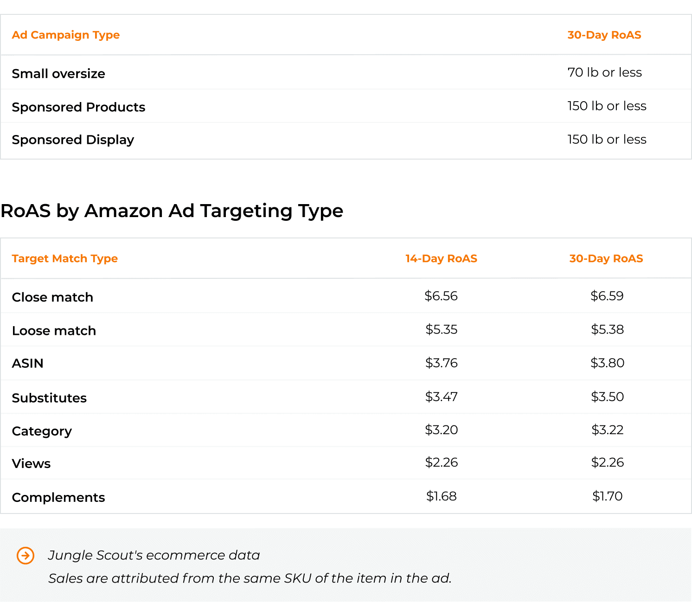Viewport: 692px width, 616px height.
Task: Select the Small oversize row label
Action: (58, 74)
